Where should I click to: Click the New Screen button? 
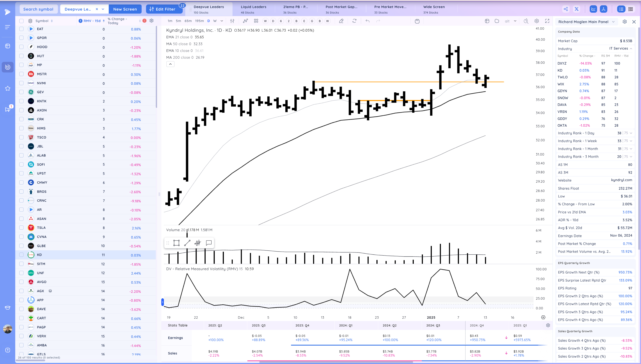coord(125,9)
